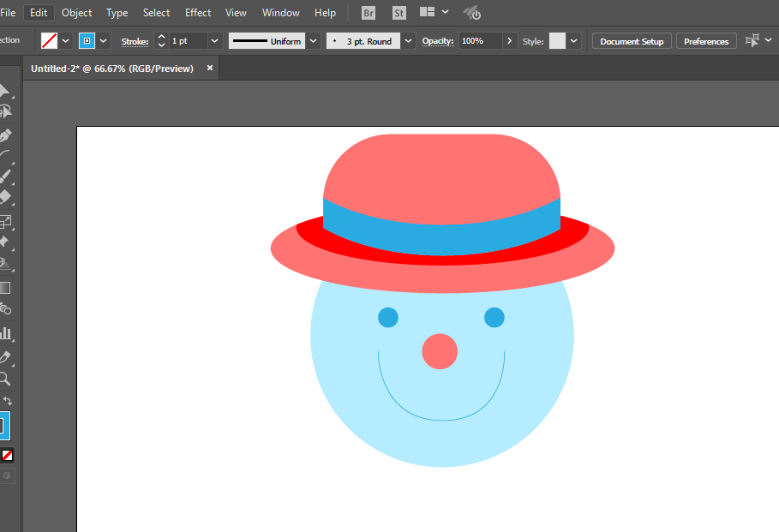Set the None color box in toolbox
The height and width of the screenshot is (532, 779).
pyautogui.click(x=7, y=456)
